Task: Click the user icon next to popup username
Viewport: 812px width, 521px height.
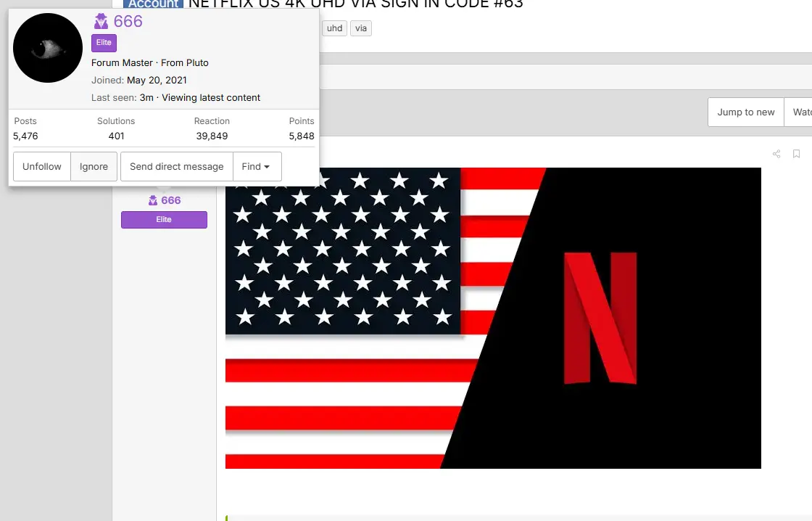Action: (x=101, y=21)
